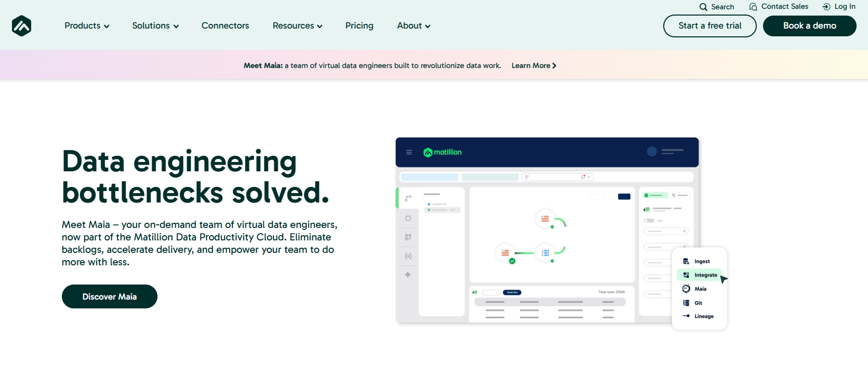Expand the Products dropdown menu
The image size is (868, 365).
[x=87, y=25]
